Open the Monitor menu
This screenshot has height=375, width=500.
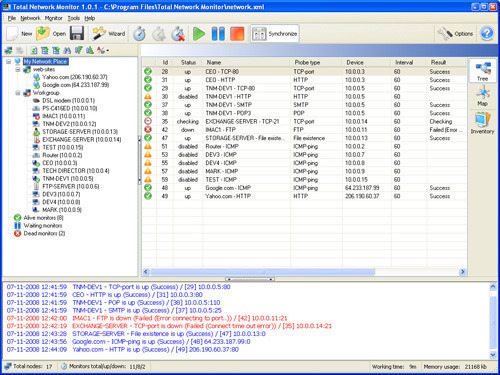pyautogui.click(x=53, y=18)
